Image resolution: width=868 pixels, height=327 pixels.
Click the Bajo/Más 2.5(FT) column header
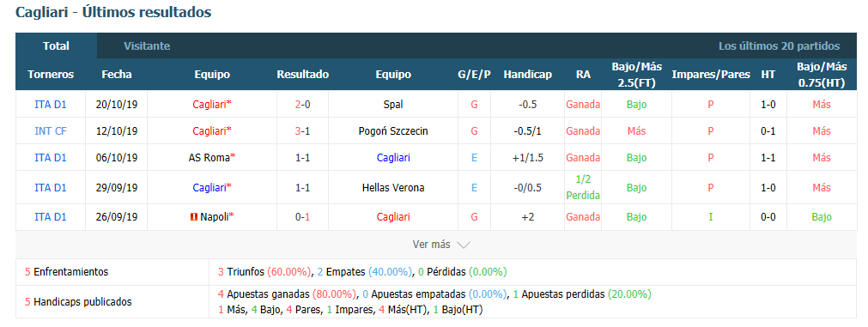point(636,75)
